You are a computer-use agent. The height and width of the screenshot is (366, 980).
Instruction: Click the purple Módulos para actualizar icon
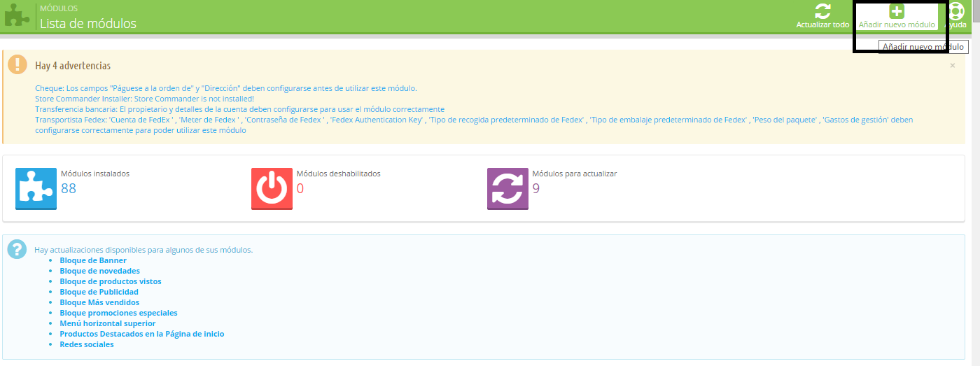[507, 189]
